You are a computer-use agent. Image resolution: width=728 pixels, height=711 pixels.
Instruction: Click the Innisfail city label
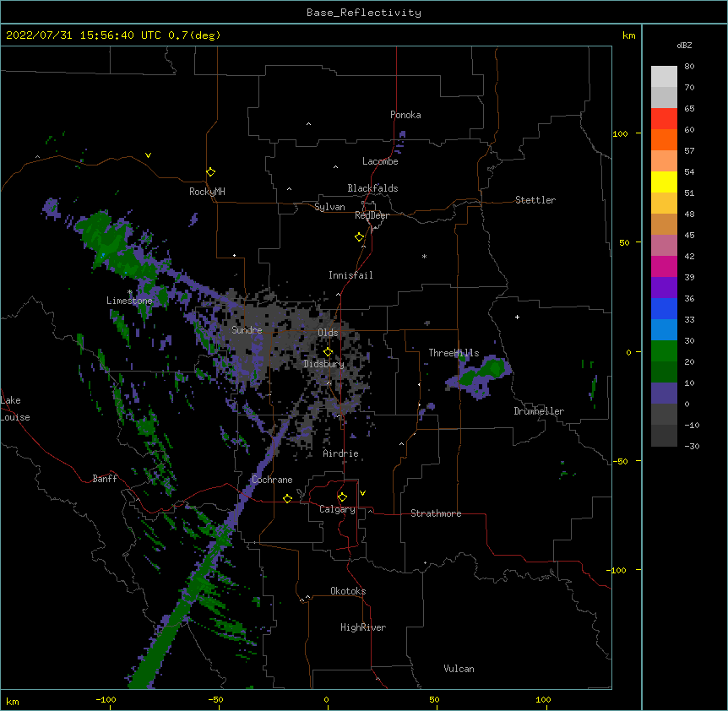point(350,275)
